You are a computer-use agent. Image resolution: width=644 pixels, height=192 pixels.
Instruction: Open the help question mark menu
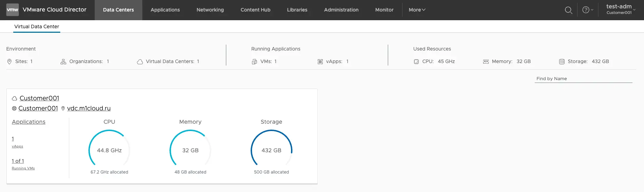point(588,10)
